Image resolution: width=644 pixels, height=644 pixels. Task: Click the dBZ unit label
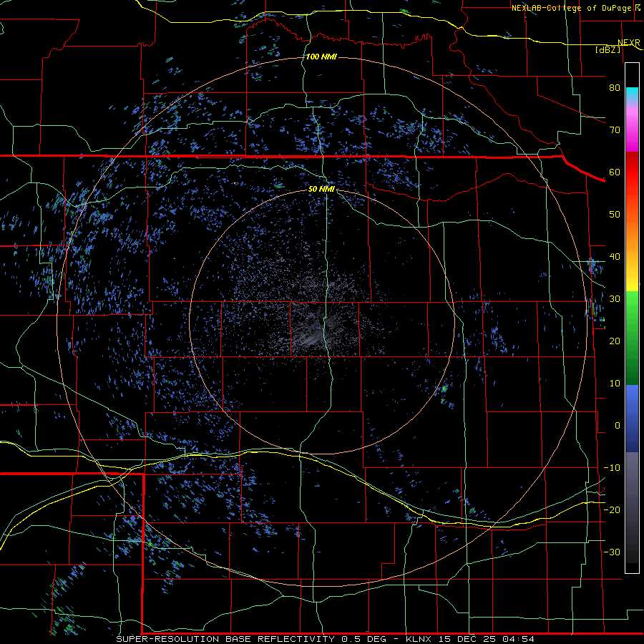608,49
